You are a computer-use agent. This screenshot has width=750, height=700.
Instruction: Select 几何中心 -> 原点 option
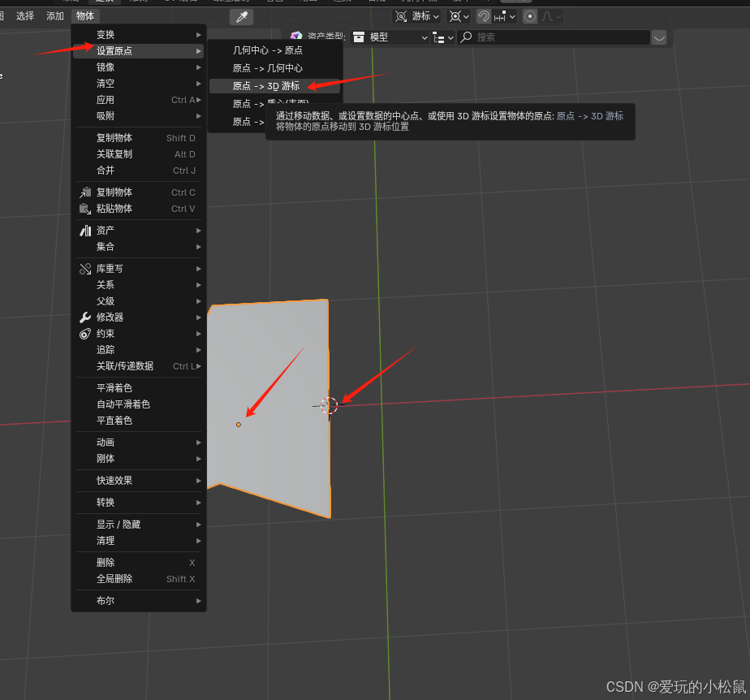(x=275, y=50)
